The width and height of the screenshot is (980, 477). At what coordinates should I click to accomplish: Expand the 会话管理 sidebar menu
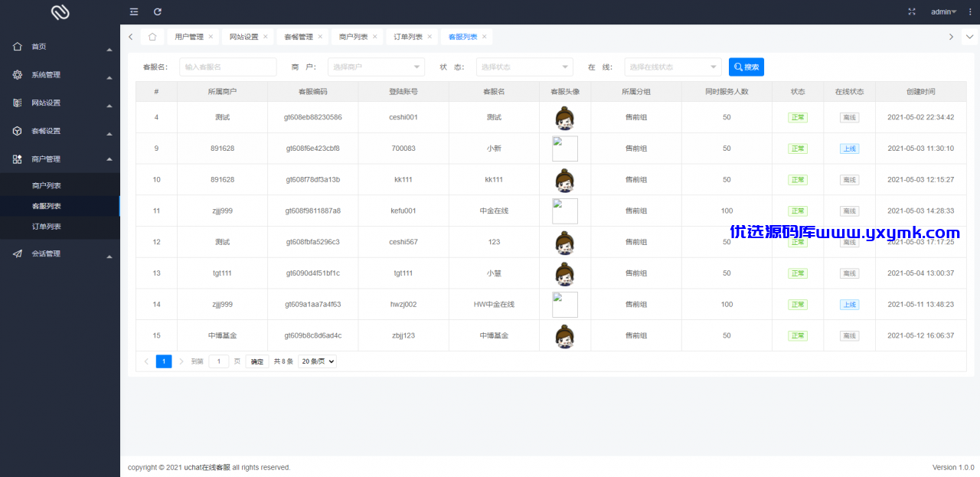pyautogui.click(x=109, y=257)
